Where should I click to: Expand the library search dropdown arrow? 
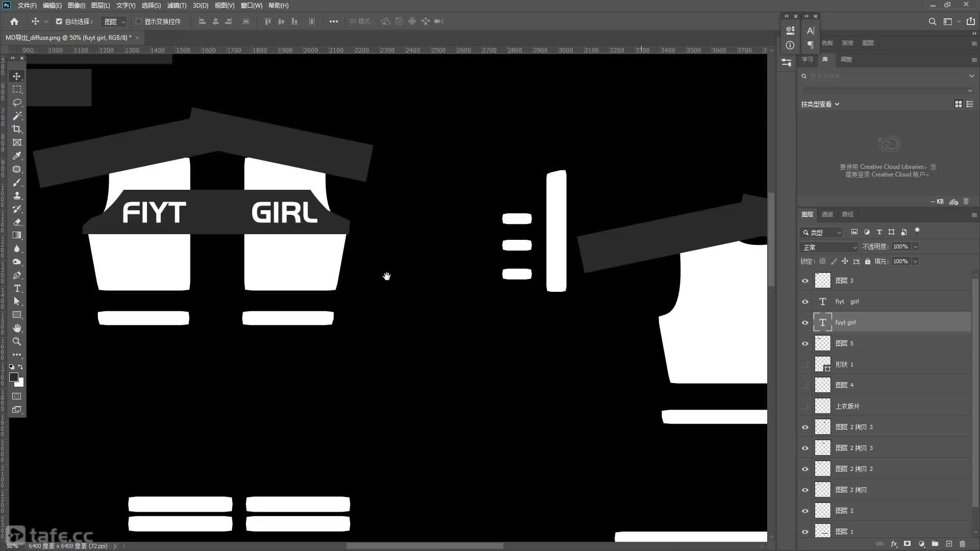pos(971,76)
